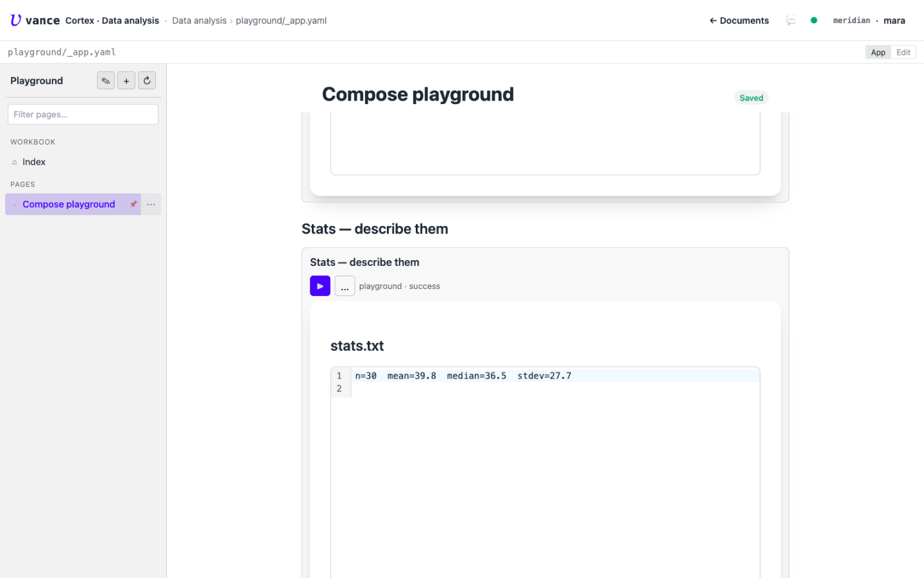Screen dimensions: 924x578
Task: Open more options for Compose playground page
Action: 151,204
